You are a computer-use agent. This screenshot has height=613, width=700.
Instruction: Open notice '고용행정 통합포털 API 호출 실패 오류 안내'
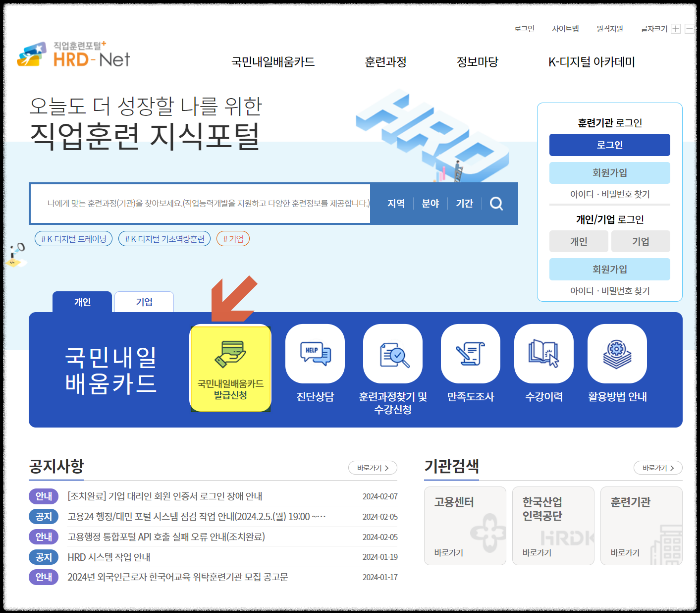(166, 537)
